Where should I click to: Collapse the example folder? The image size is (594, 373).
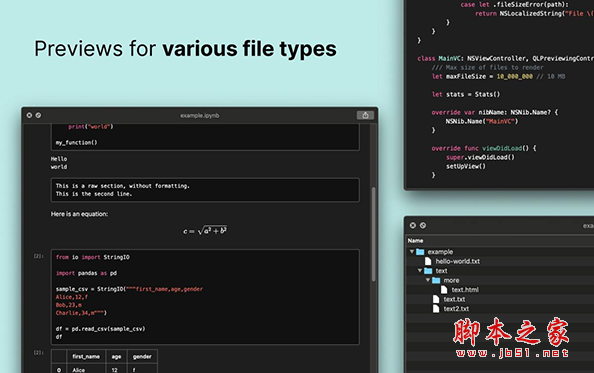(412, 251)
